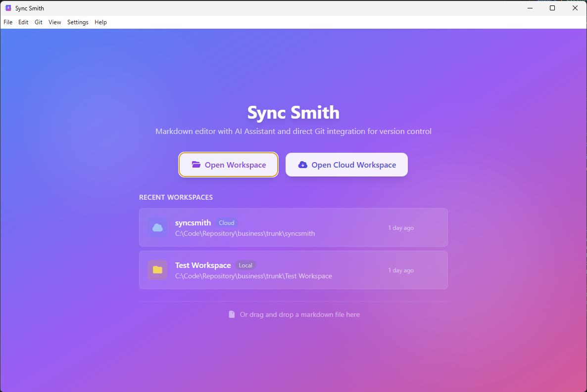The width and height of the screenshot is (587, 392).
Task: Click the Sync Smith app icon in the title bar
Action: tap(8, 8)
